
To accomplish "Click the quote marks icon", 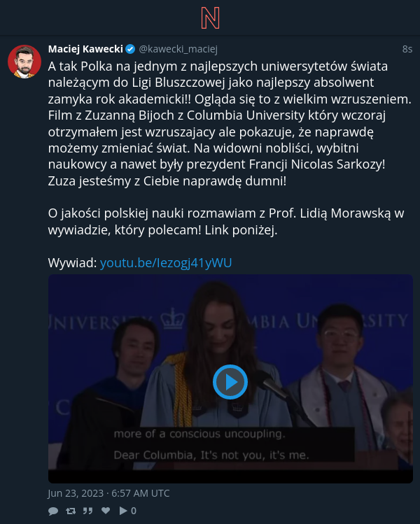I will [88, 511].
